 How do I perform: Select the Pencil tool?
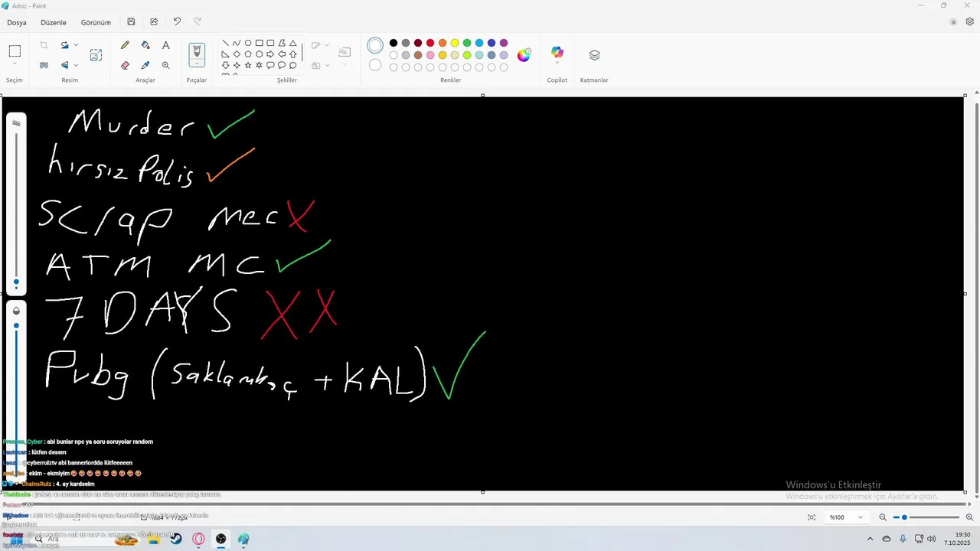coord(125,45)
